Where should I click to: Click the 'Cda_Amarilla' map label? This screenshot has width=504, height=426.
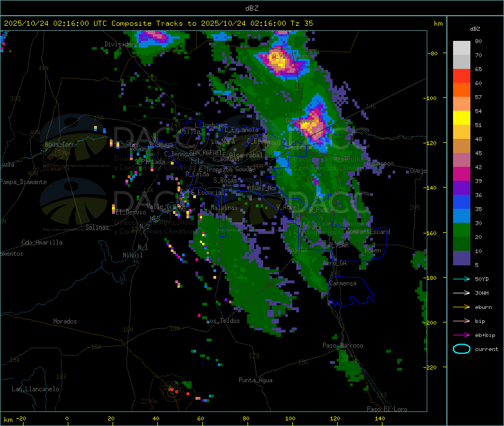(42, 242)
